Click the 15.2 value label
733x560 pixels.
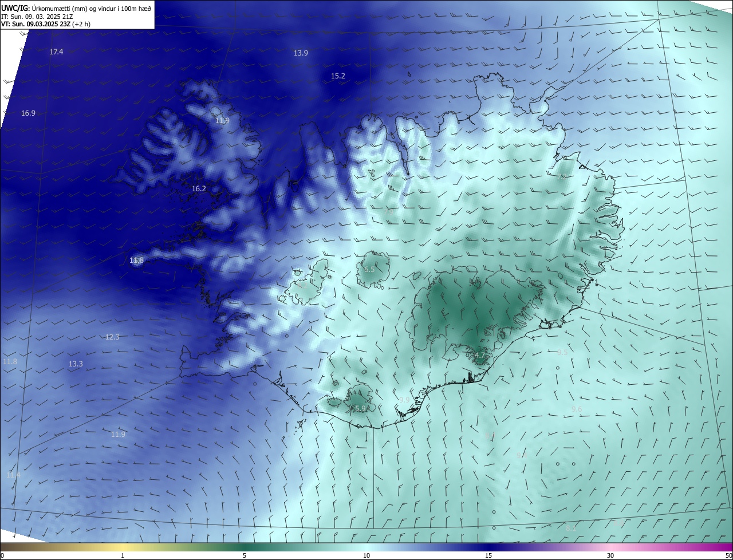pyautogui.click(x=338, y=76)
